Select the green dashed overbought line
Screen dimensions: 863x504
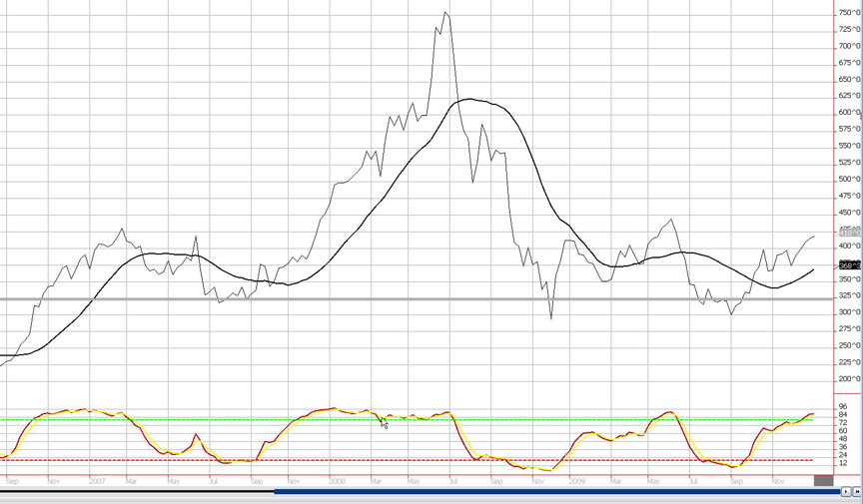(x=408, y=420)
